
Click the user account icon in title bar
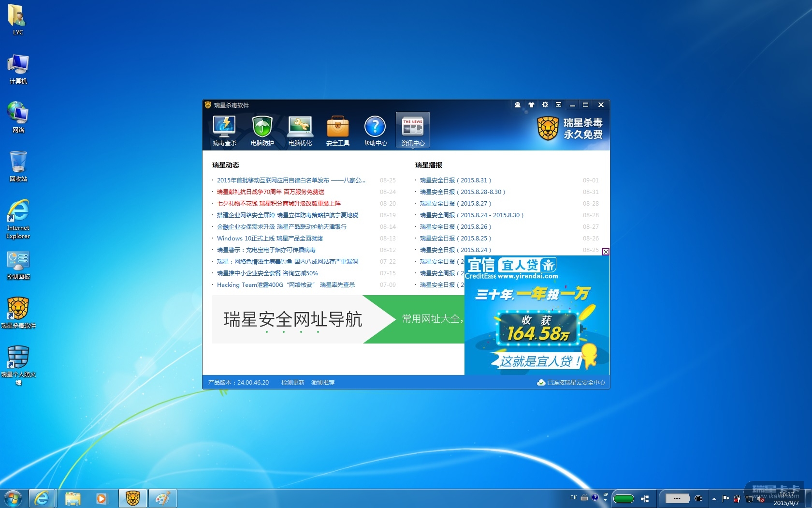pyautogui.click(x=518, y=105)
